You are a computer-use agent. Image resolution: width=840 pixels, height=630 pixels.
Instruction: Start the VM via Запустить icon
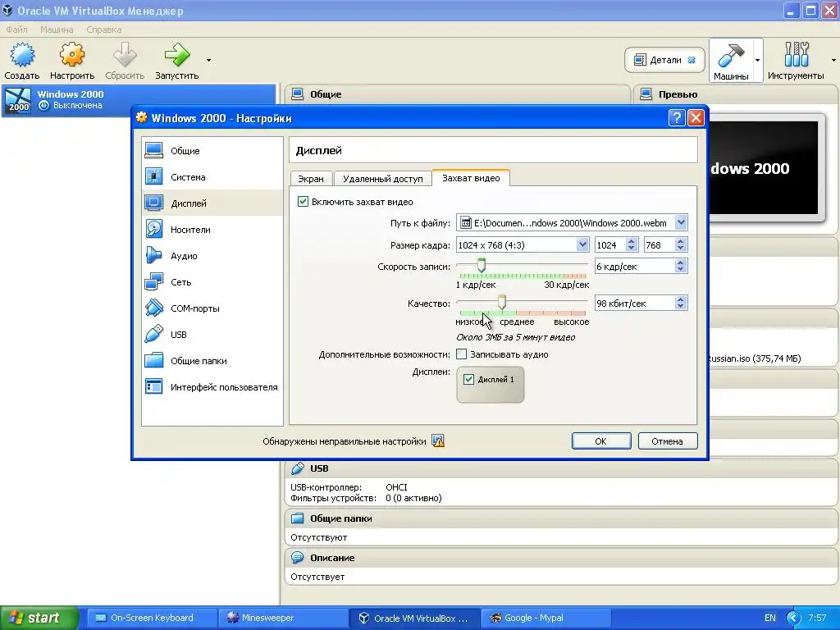point(177,55)
